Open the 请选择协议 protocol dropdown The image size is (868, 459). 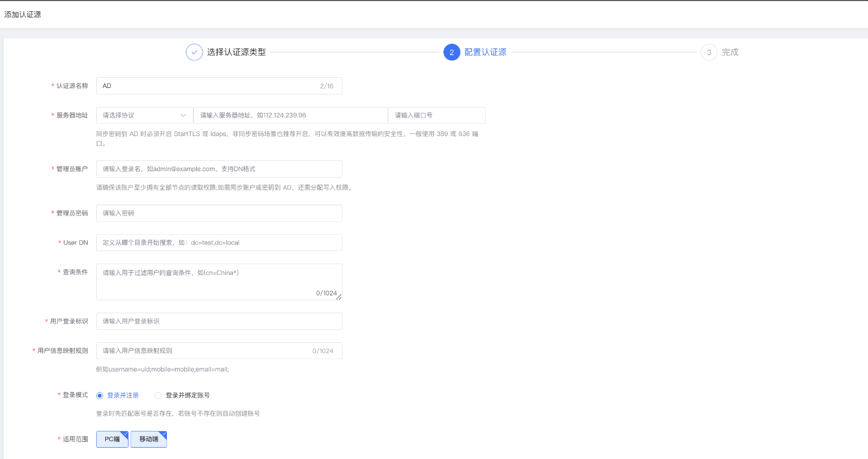(x=140, y=116)
